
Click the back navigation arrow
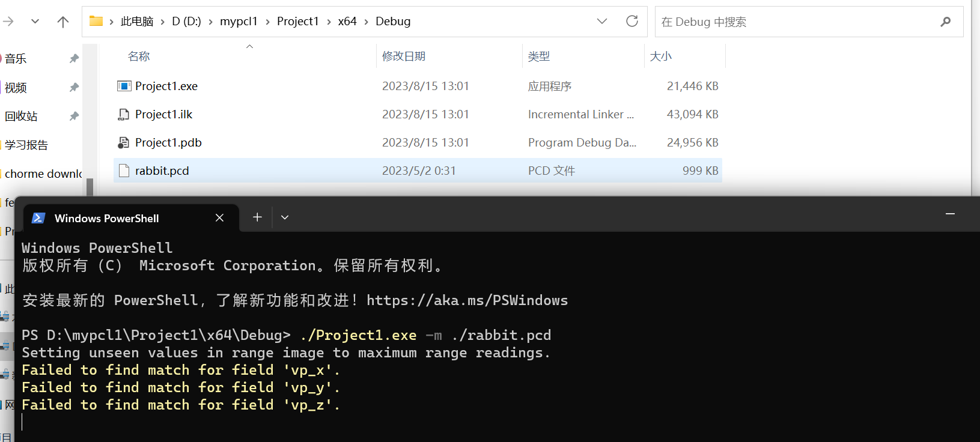pyautogui.click(x=8, y=20)
